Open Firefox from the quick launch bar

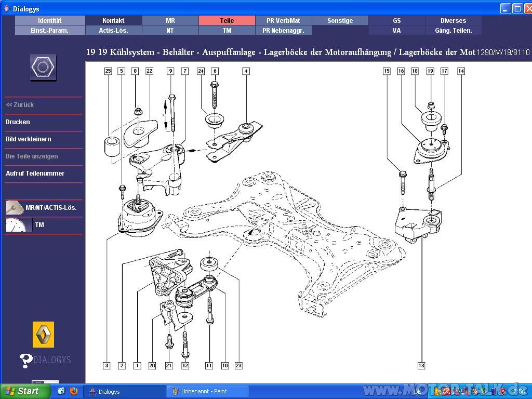pyautogui.click(x=73, y=391)
